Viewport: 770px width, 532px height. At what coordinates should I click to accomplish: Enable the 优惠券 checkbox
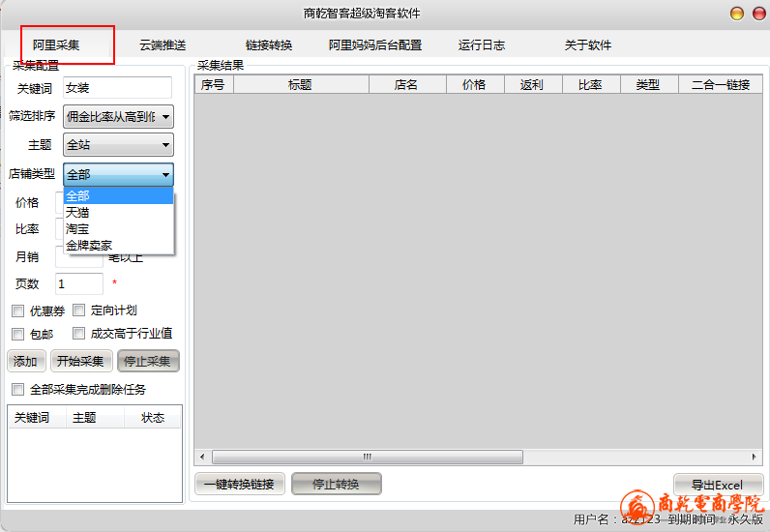tap(17, 310)
